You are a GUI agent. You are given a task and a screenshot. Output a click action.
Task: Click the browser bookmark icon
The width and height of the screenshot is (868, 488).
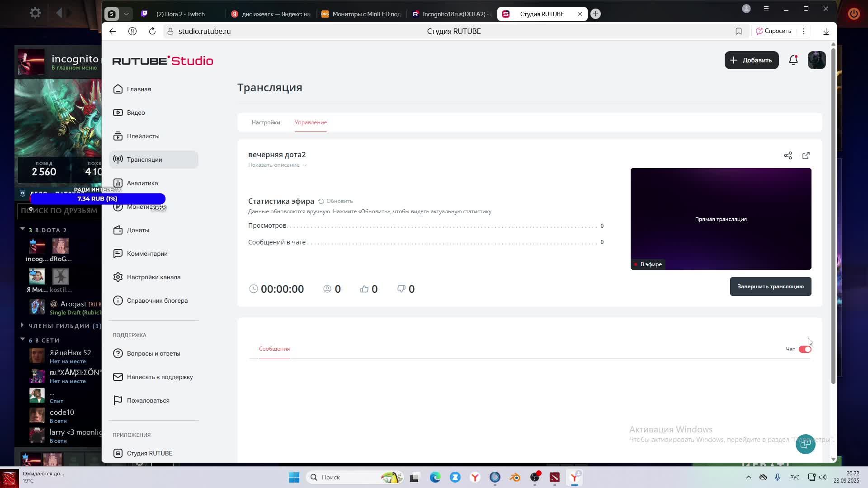[x=738, y=31]
